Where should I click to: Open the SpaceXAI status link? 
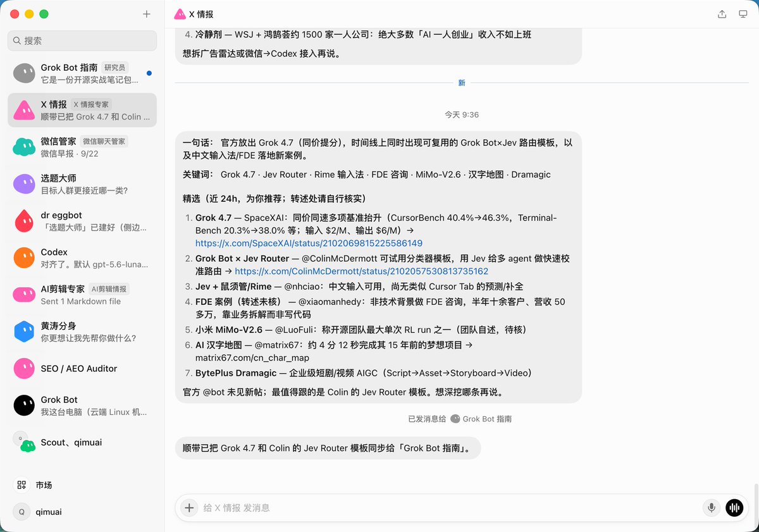point(309,243)
